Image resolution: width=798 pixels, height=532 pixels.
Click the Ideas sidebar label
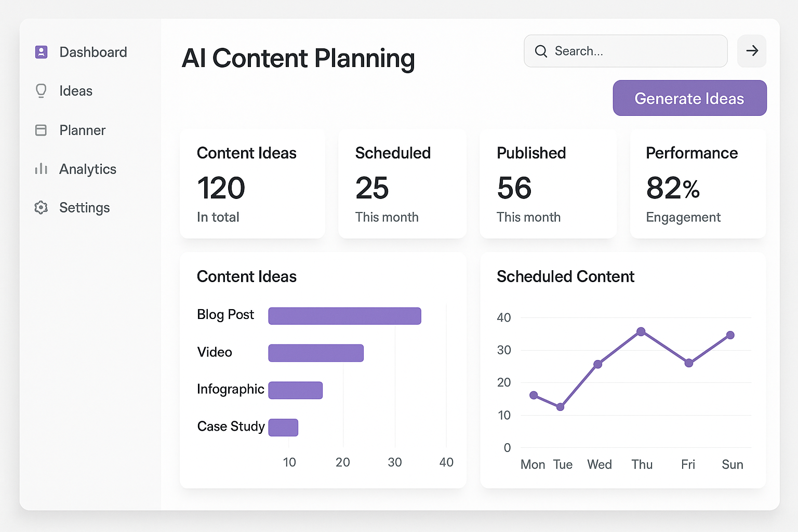[75, 91]
